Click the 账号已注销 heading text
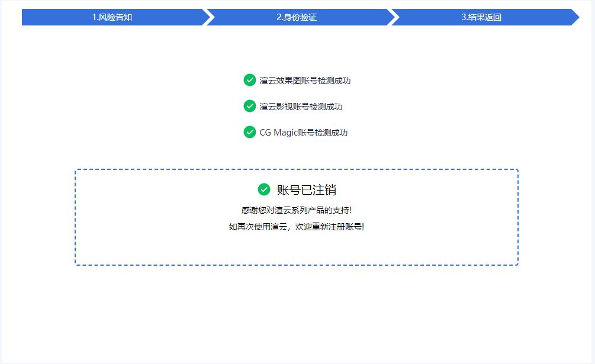 (307, 190)
